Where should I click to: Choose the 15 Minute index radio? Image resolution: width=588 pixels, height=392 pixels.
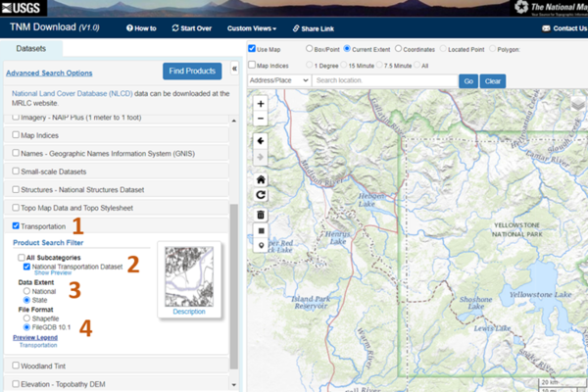click(344, 65)
